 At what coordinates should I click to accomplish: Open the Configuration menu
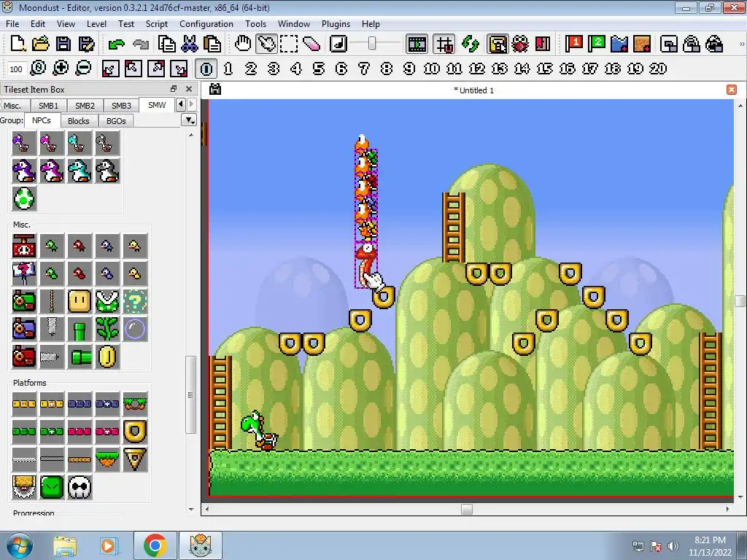pos(206,24)
